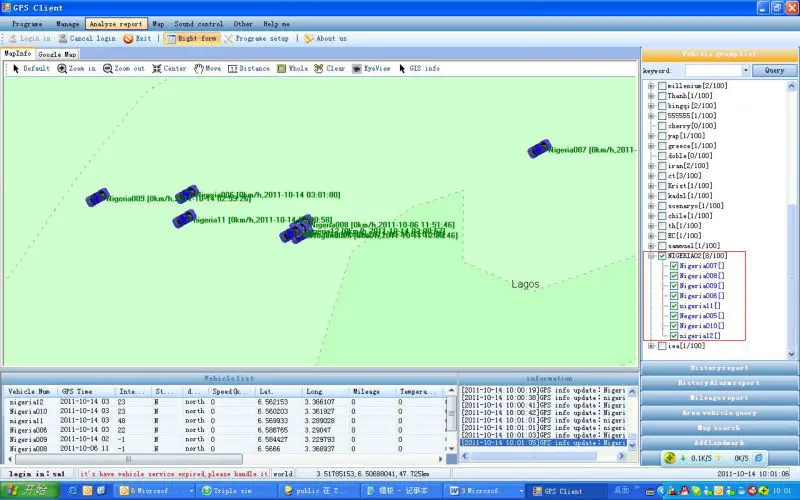
Task: Collapse the NIGERIA02 group node
Action: pos(651,256)
